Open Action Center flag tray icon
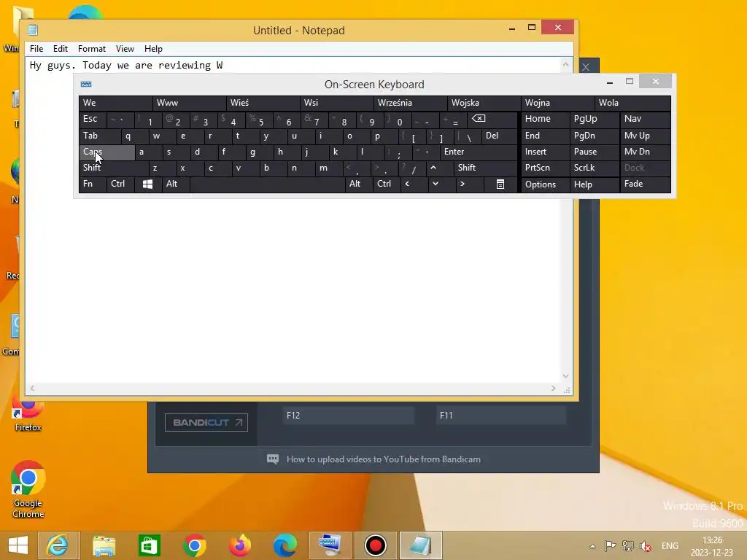Viewport: 747px width, 560px height. click(610, 546)
